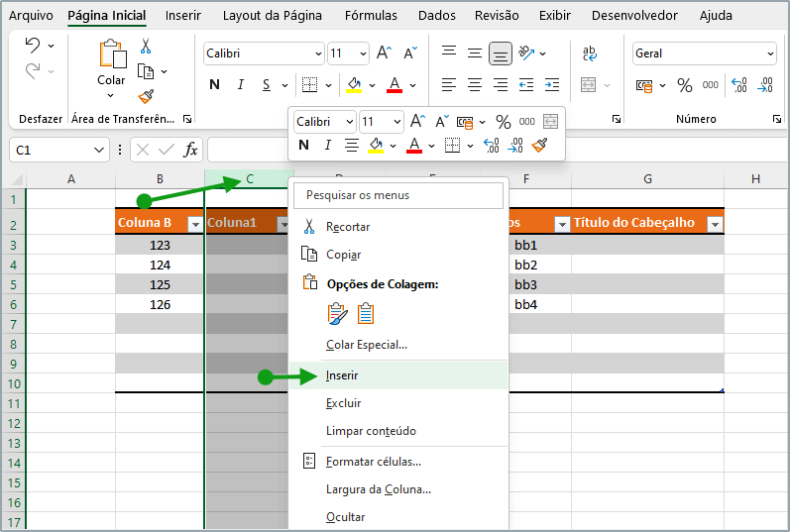Choose Inserir in the context menu
The image size is (790, 532).
click(x=398, y=375)
